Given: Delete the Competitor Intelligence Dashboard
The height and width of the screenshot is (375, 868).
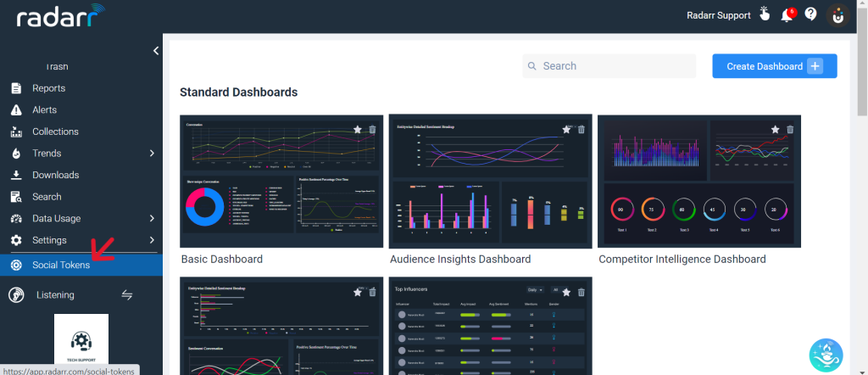Looking at the screenshot, I should [x=790, y=130].
